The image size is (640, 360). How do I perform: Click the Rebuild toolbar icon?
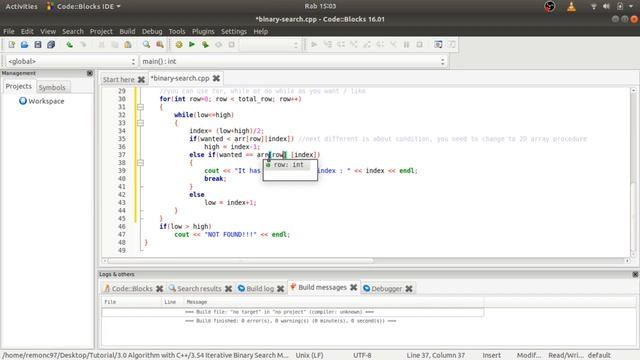pos(218,44)
